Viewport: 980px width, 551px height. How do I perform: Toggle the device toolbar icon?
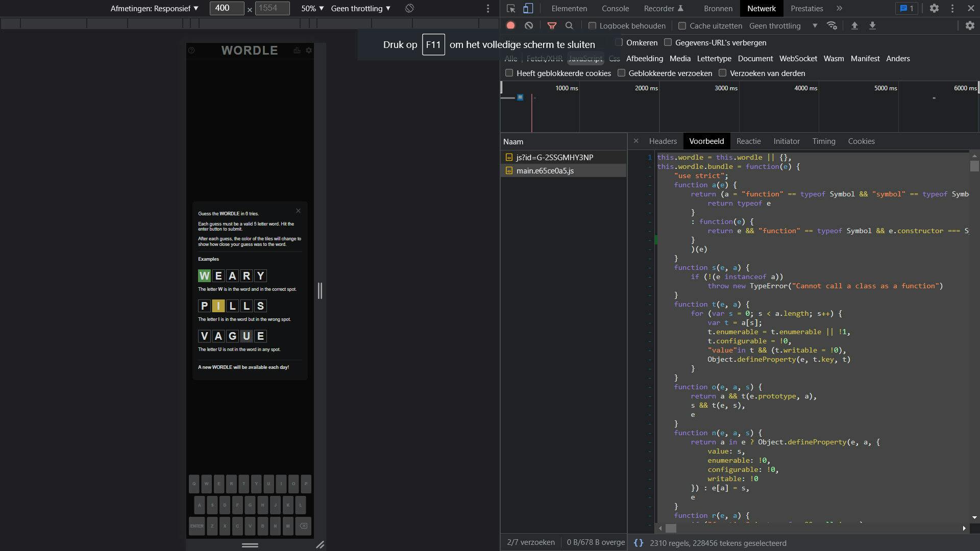528,9
